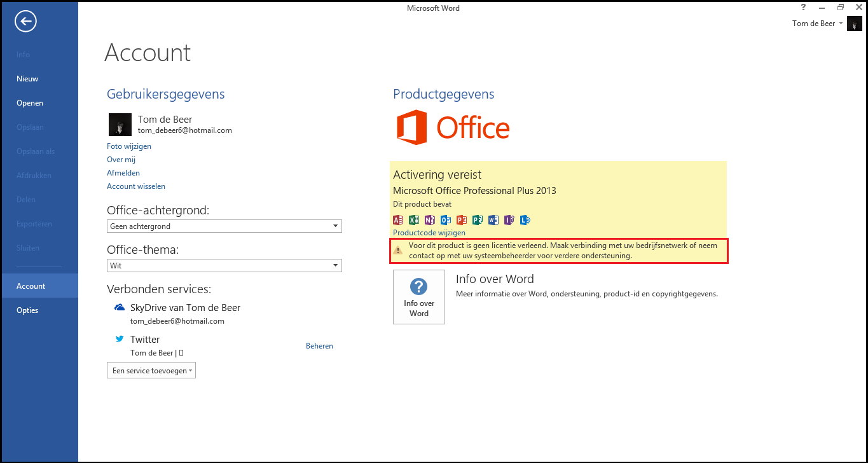Image resolution: width=868 pixels, height=463 pixels.
Task: Click the Account wisselen link
Action: [x=136, y=186]
